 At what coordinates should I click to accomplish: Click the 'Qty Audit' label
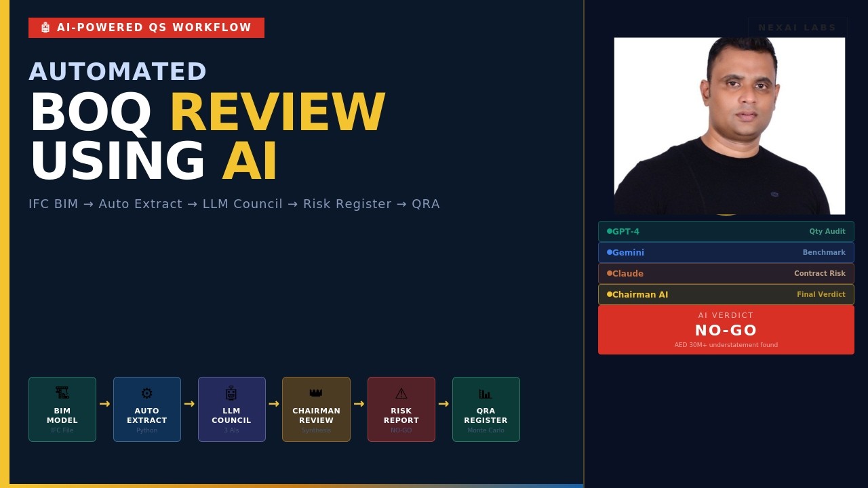click(x=827, y=232)
